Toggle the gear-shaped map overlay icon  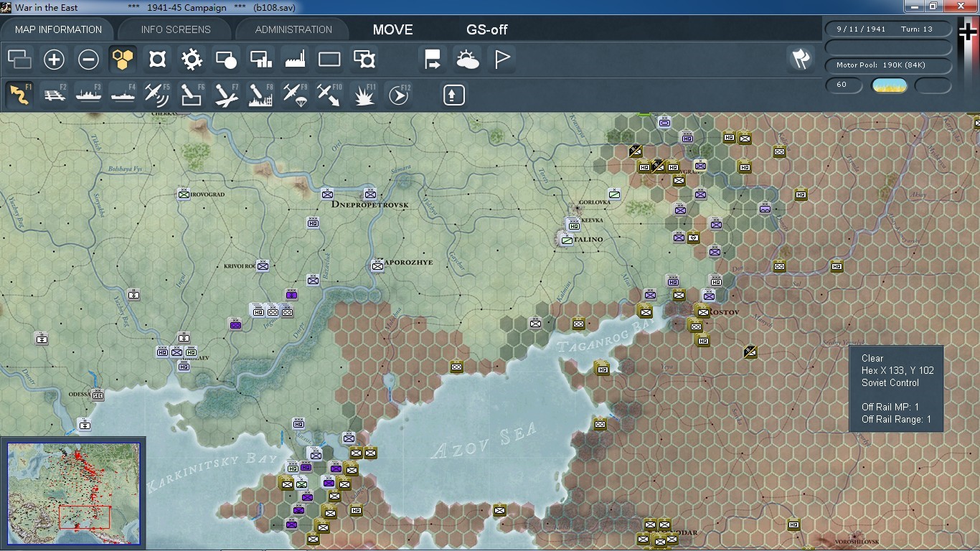click(x=192, y=59)
